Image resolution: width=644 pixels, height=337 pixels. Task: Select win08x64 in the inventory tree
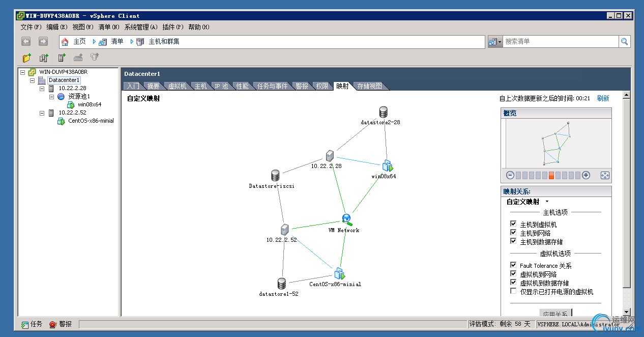(90, 105)
